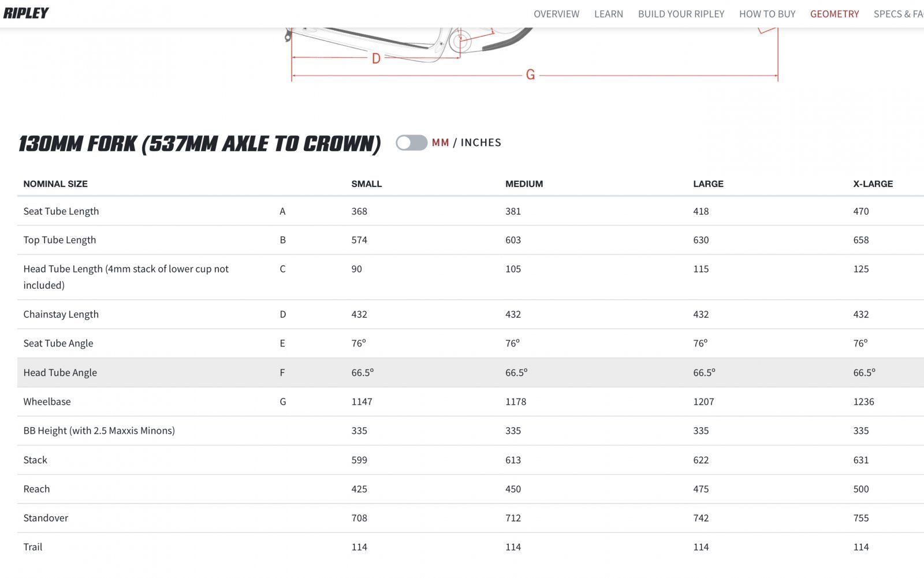Click the Nominal Size header
This screenshot has width=924, height=578.
pyautogui.click(x=55, y=184)
